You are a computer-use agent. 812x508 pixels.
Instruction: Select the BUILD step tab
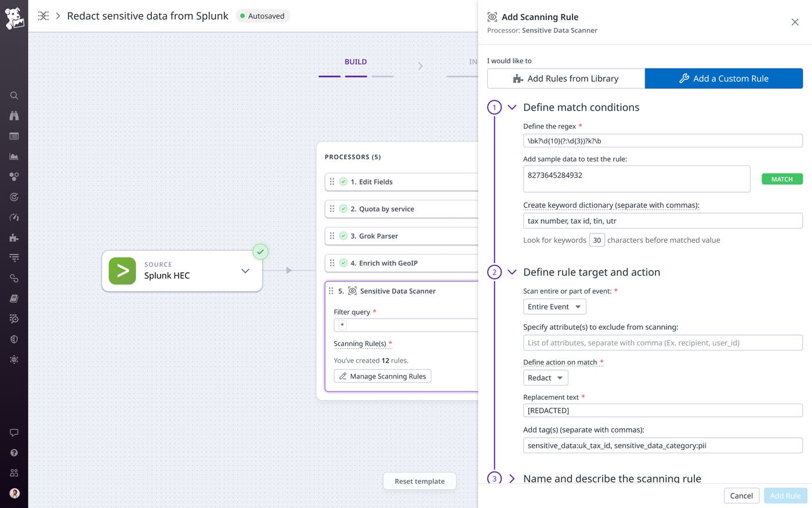click(356, 62)
